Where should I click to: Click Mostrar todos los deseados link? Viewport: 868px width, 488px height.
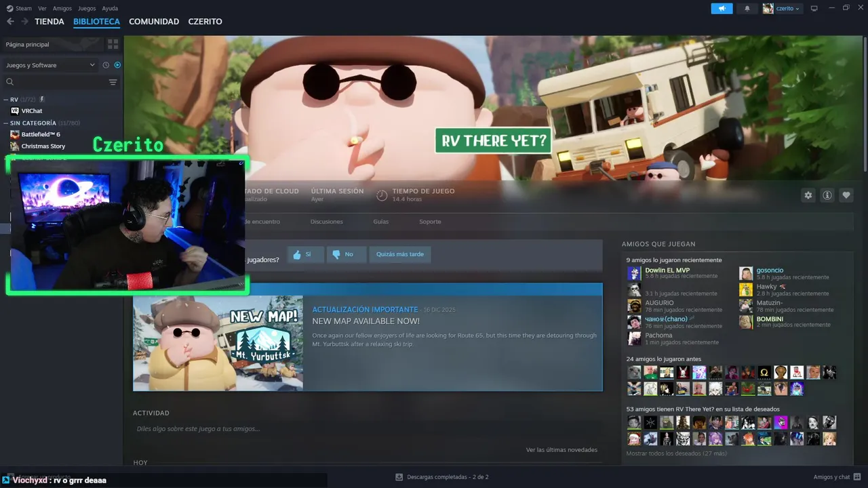(x=676, y=453)
